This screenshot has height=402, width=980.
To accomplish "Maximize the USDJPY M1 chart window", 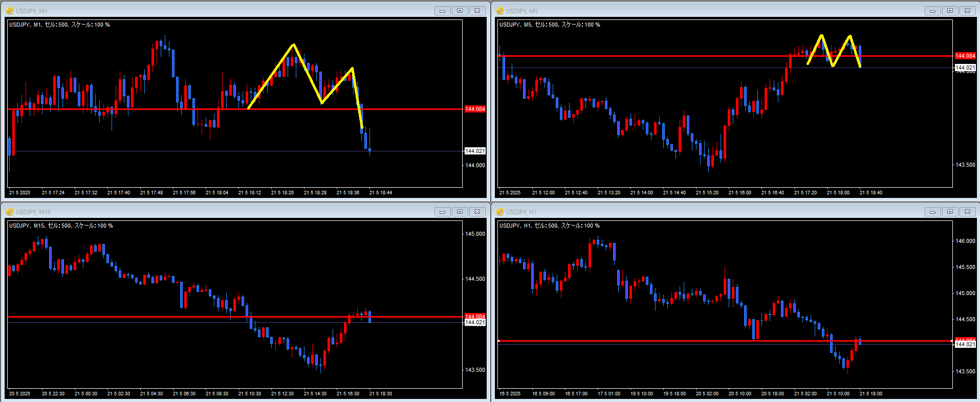I will tap(460, 11).
